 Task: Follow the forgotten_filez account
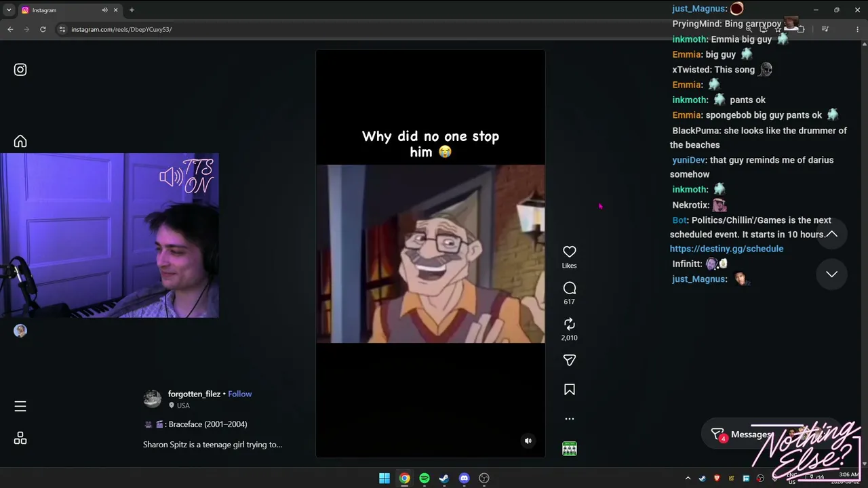click(239, 394)
